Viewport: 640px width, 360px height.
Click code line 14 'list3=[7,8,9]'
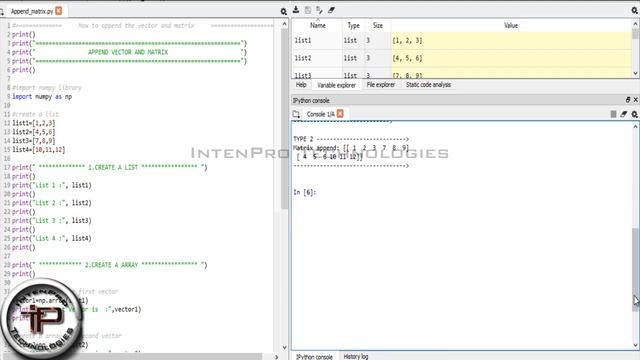(x=33, y=141)
